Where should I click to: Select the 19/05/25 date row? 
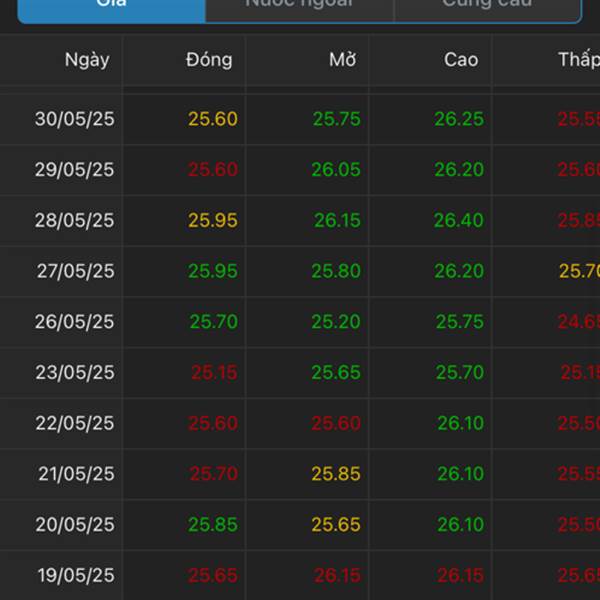coord(300,575)
